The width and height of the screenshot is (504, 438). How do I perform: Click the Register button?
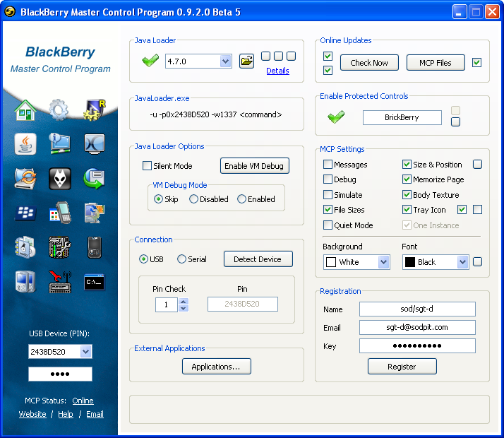402,367
